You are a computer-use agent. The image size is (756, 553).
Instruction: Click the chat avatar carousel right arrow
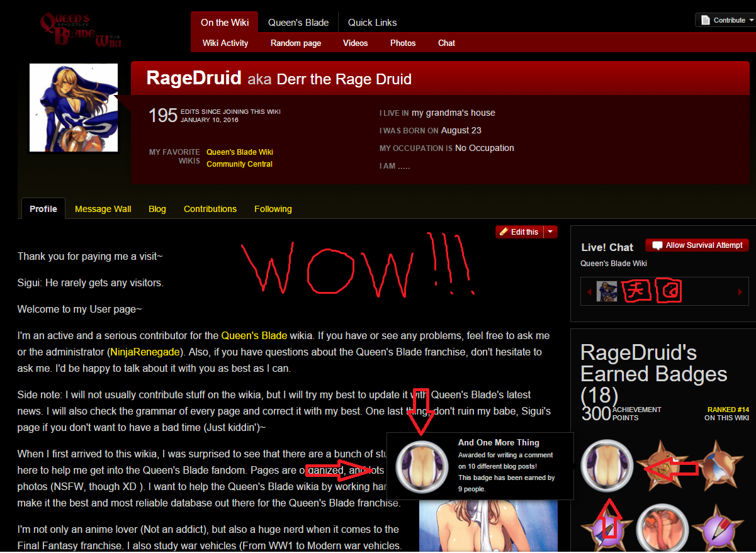740,292
